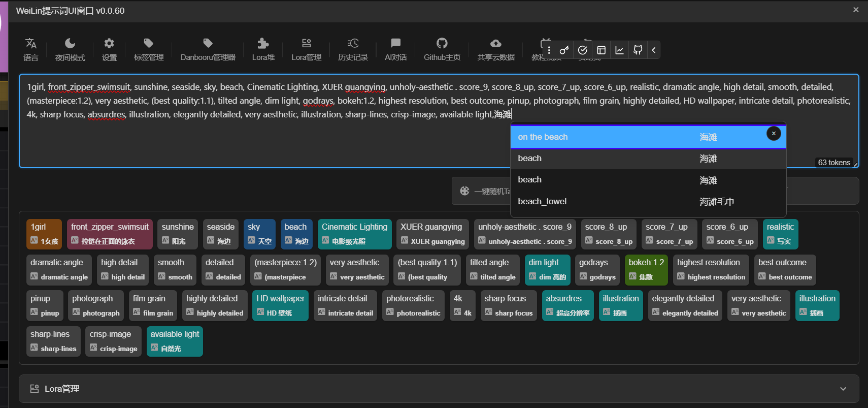Click the 'sky' tag chip
The image size is (868, 408).
coord(259,234)
